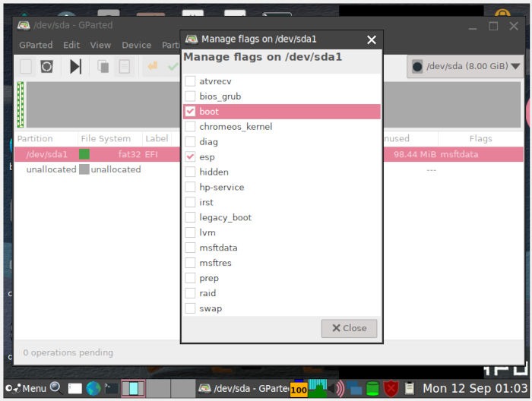Open the Edit menu
532x401 pixels.
tap(71, 45)
